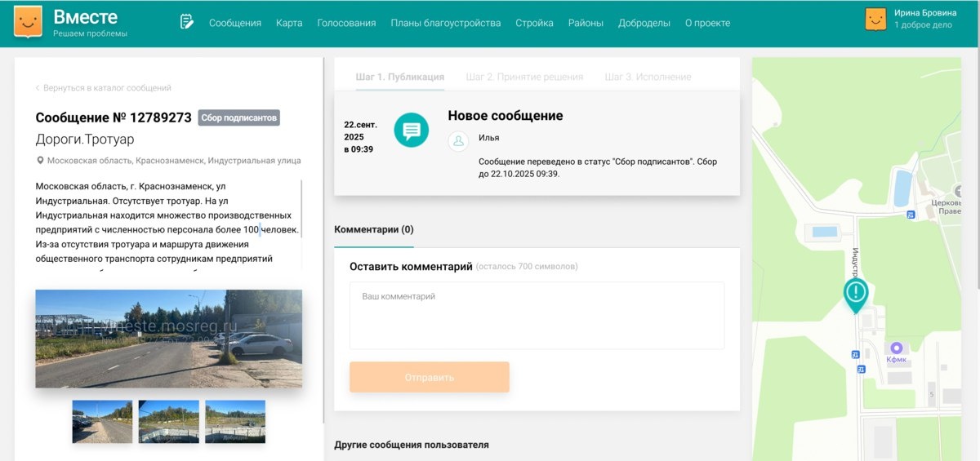980x461 pixels.
Task: Open Планы благоустройства page
Action: [x=446, y=23]
